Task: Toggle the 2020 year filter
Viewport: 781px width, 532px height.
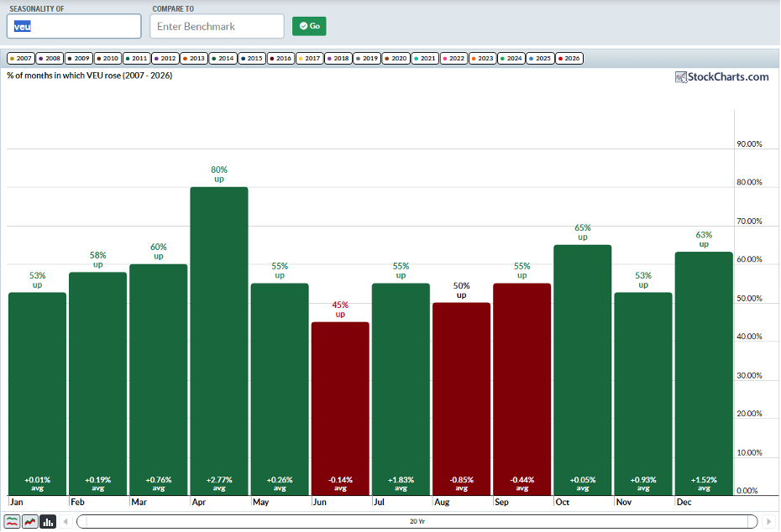Action: point(396,58)
